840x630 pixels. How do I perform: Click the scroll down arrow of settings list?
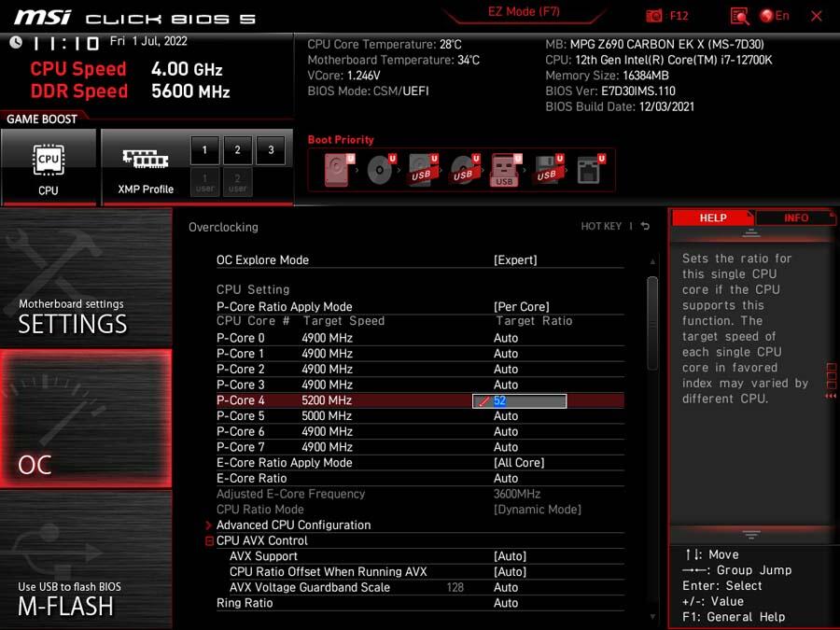[x=652, y=617]
